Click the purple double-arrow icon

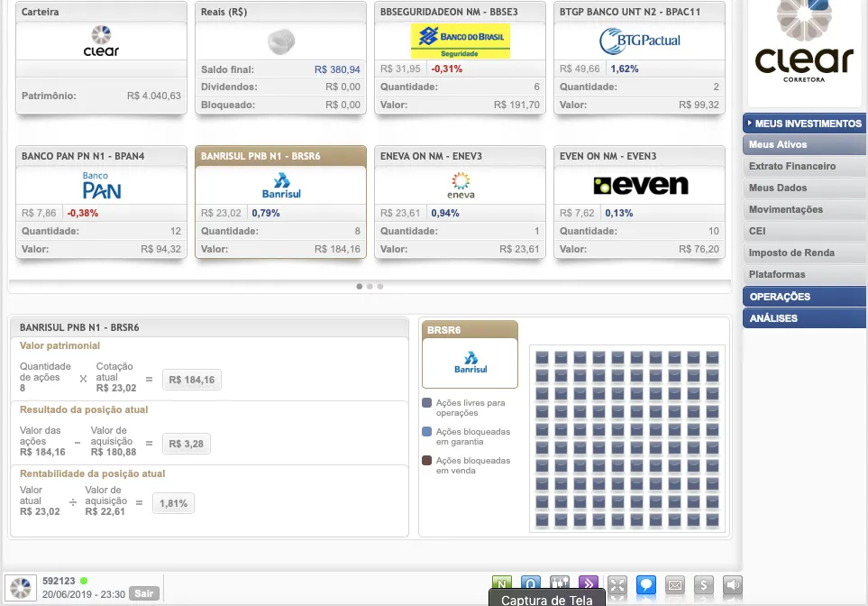click(x=588, y=584)
